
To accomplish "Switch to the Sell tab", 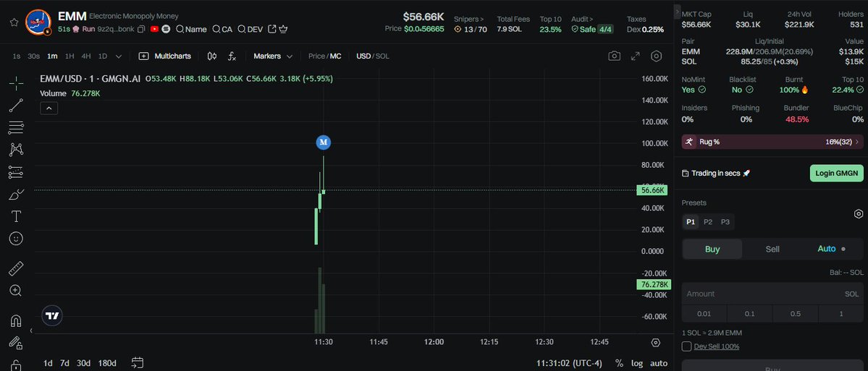I will [x=772, y=249].
